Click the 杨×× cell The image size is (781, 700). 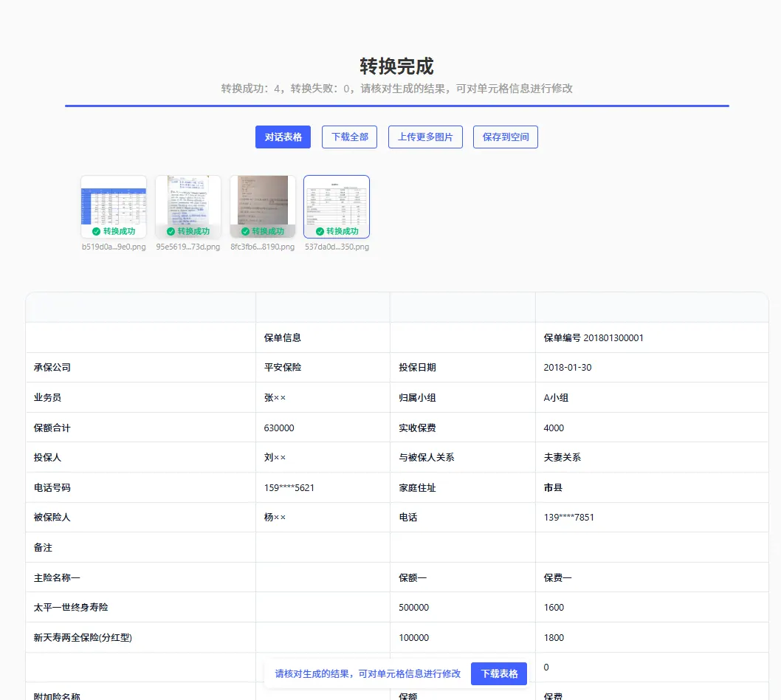tap(323, 517)
